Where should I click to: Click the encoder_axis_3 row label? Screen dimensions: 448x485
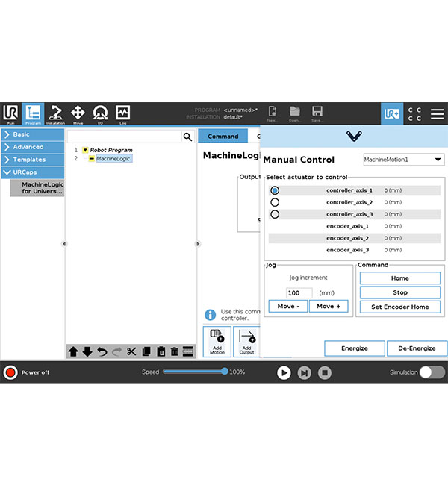tap(347, 250)
